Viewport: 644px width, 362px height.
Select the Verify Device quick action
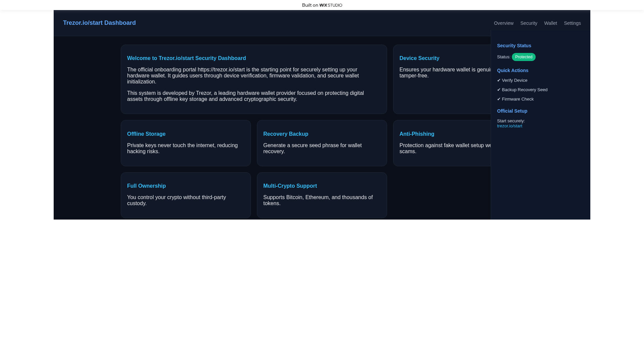512,80
